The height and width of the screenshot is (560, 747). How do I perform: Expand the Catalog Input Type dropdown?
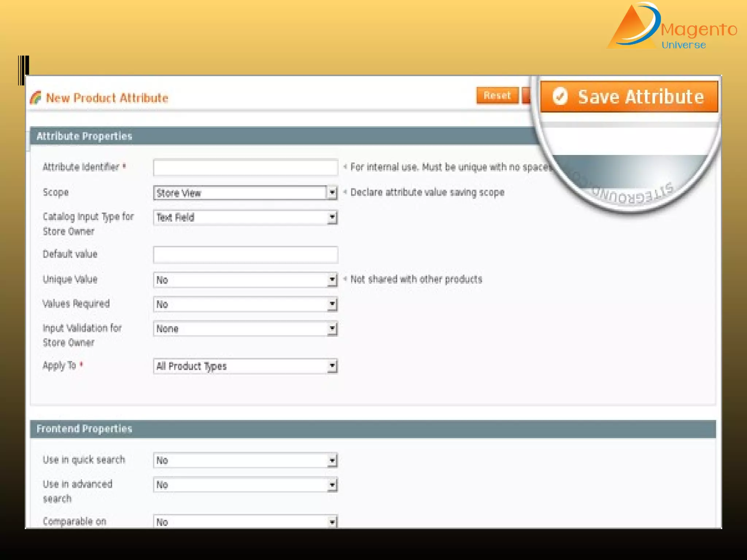click(x=245, y=218)
